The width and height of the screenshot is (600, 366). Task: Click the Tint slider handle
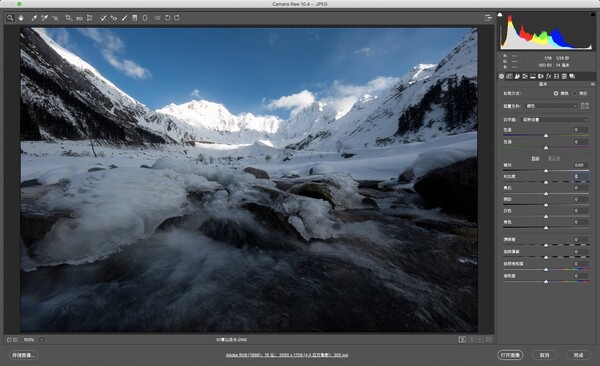coord(546,148)
